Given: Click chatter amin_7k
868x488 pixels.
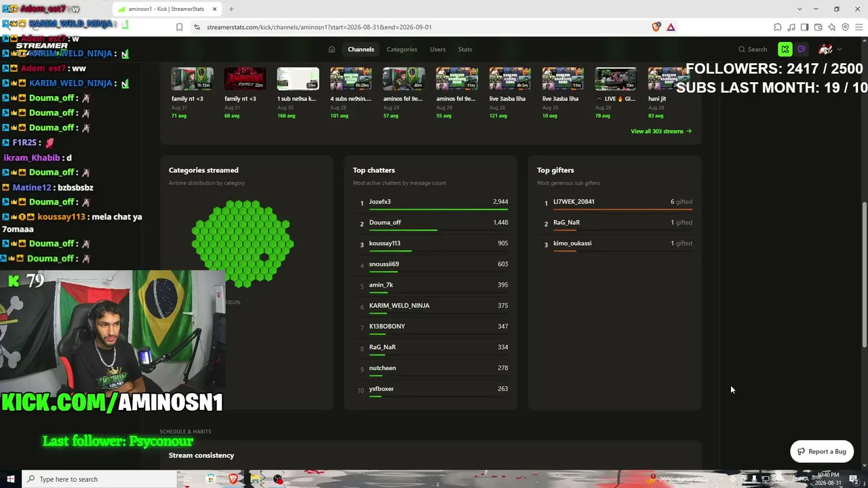Looking at the screenshot, I should click(381, 285).
